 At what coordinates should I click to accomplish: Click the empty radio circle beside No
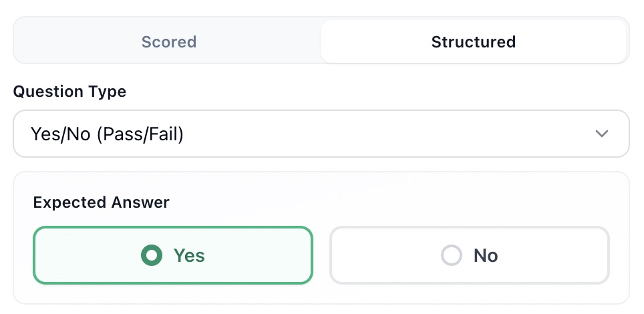click(452, 255)
